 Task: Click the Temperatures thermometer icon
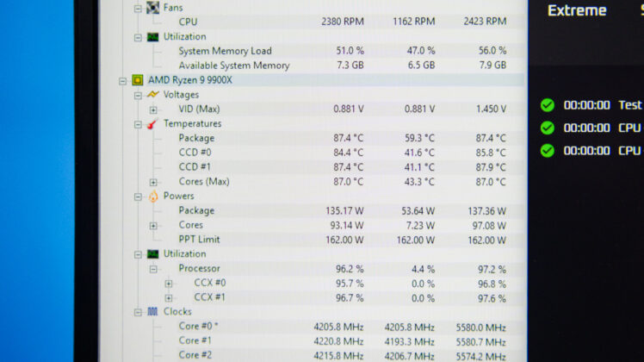[x=152, y=123]
